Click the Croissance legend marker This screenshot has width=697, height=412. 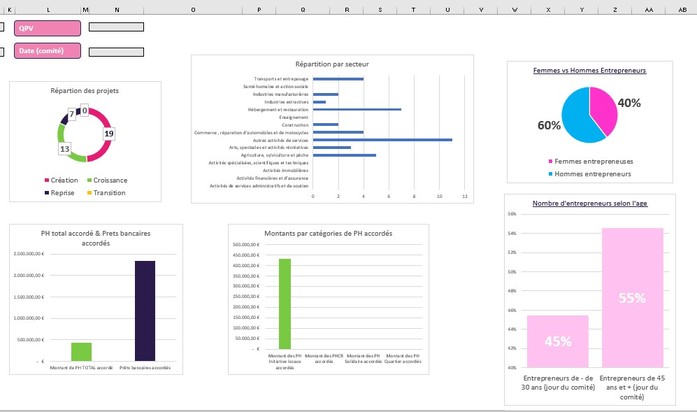pyautogui.click(x=89, y=181)
